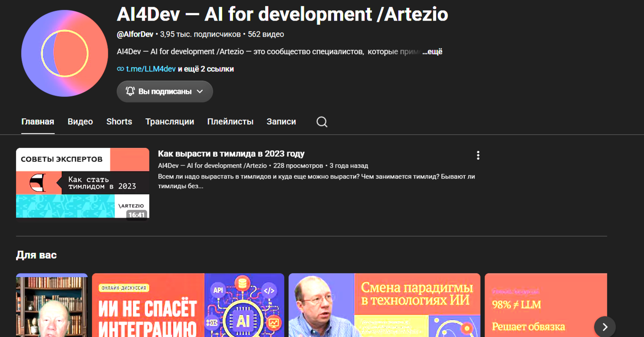Open the 98% ≠ LLM video thumbnail

[x=546, y=305]
